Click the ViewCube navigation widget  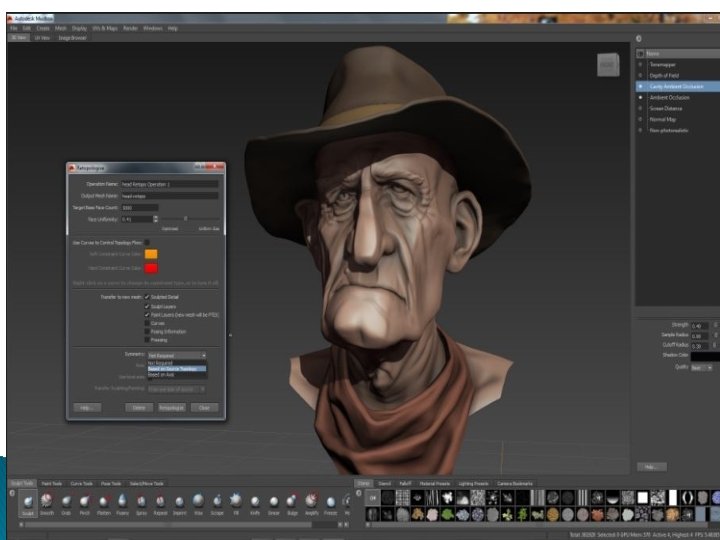[x=607, y=65]
